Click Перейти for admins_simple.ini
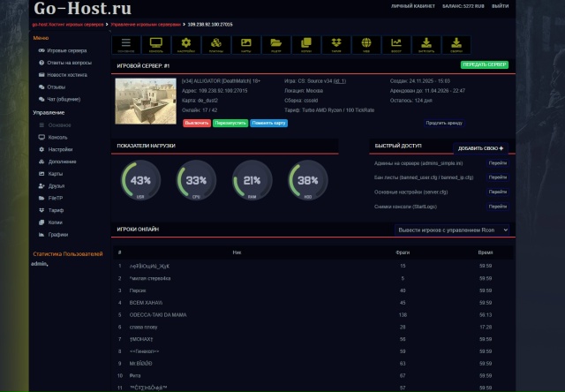Viewport: 565px width, 392px height. (x=498, y=163)
